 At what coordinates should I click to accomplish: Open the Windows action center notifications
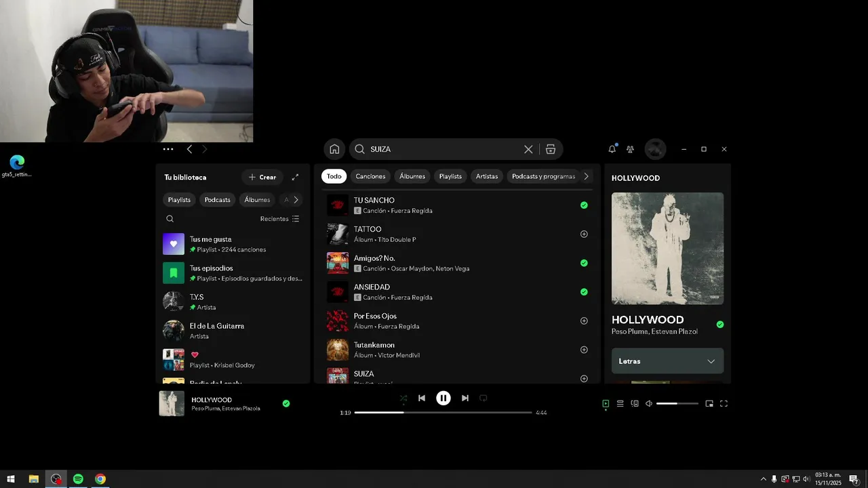click(854, 479)
